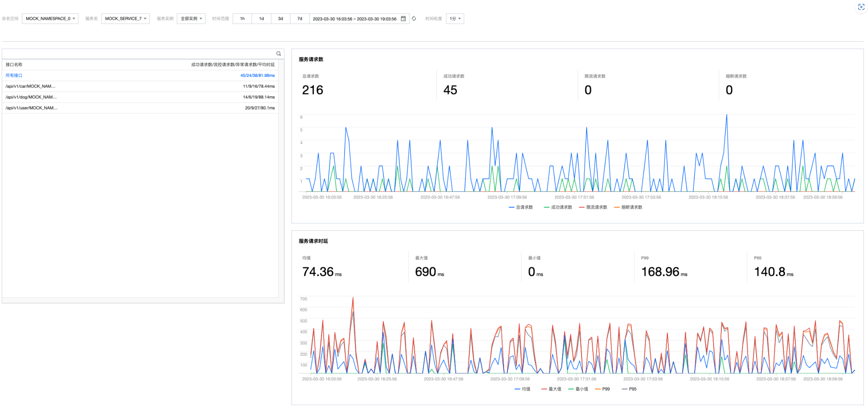The image size is (868, 409).
Task: Open the 1分 time granularity dropdown
Action: point(455,18)
